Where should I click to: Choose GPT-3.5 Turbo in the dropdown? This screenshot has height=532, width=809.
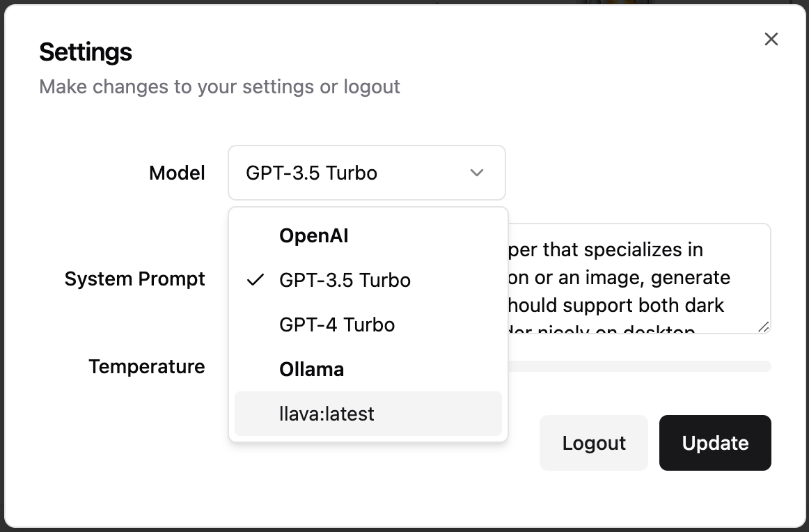[345, 280]
